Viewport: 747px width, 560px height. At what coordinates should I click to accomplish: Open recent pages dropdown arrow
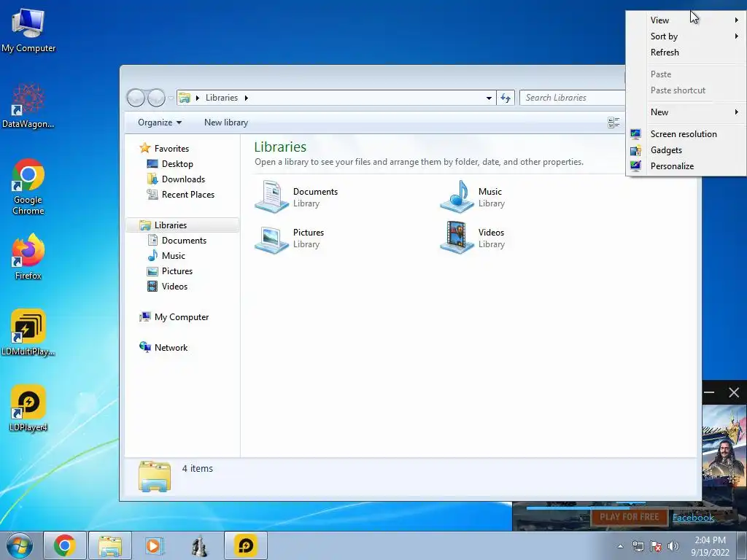pos(171,98)
